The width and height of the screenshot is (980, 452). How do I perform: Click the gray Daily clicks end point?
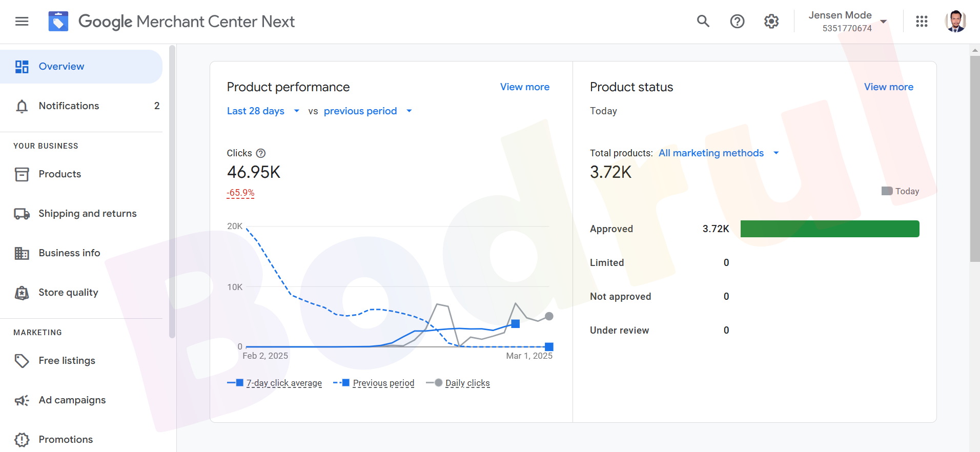pos(549,316)
